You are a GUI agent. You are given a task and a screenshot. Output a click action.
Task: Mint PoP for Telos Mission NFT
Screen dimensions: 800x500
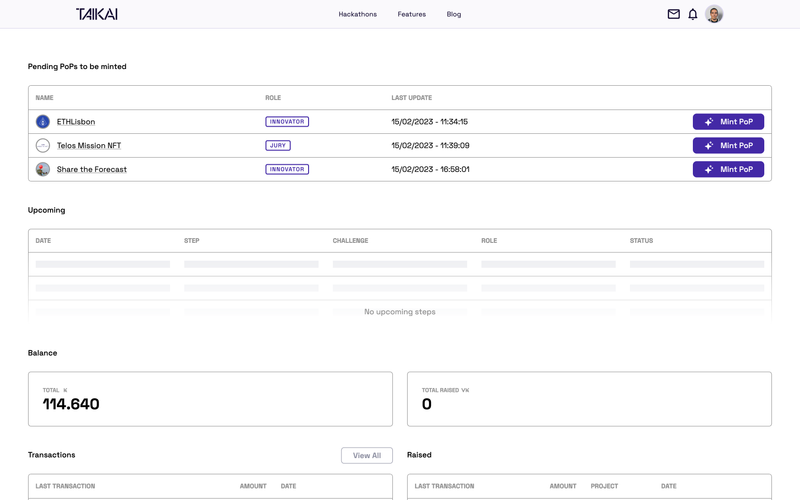(x=728, y=146)
